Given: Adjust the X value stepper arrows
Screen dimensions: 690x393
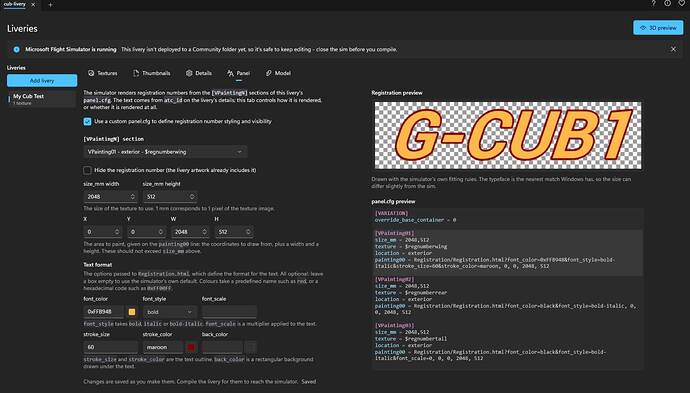Looking at the screenshot, I should tap(117, 231).
